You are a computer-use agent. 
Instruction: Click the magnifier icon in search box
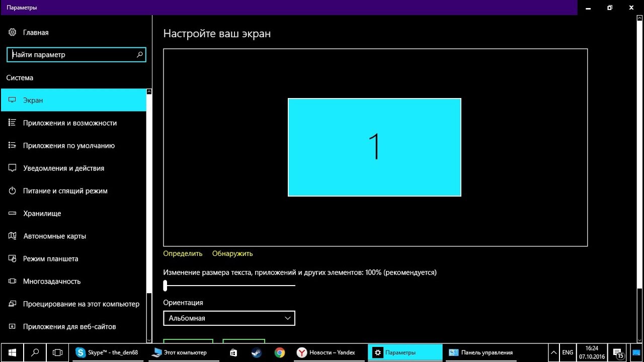point(140,55)
